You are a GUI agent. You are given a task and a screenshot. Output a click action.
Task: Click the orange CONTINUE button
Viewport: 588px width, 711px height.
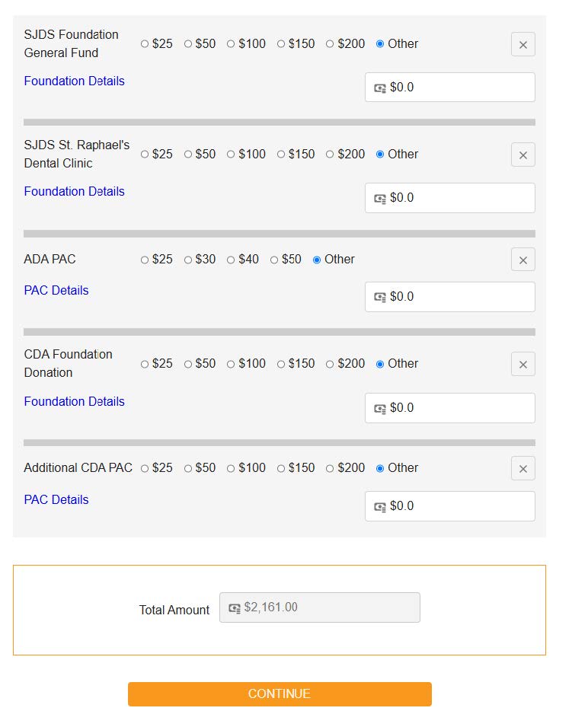click(x=280, y=693)
